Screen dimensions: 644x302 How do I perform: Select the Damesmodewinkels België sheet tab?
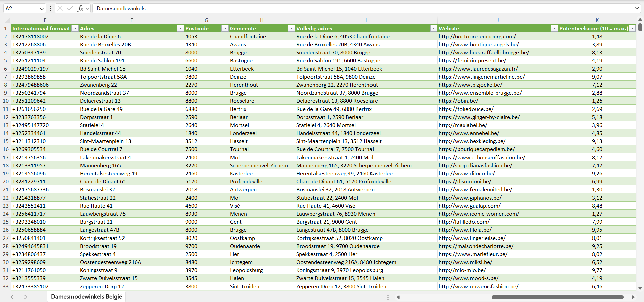pos(87,297)
